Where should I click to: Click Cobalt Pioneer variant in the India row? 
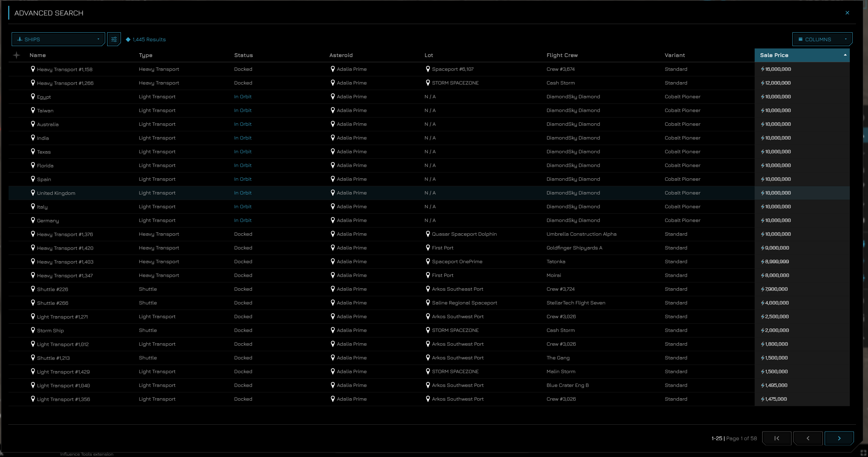point(682,138)
